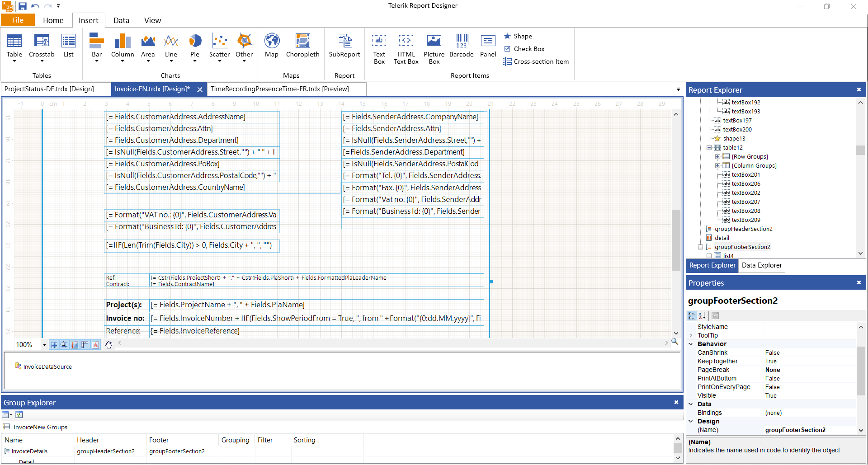Select the pan hand tool

pos(108,345)
